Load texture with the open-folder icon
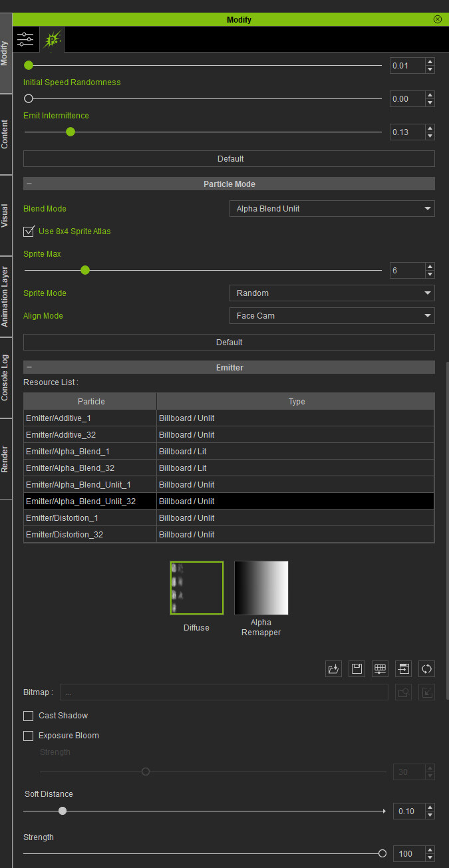This screenshot has width=449, height=868. pyautogui.click(x=333, y=669)
